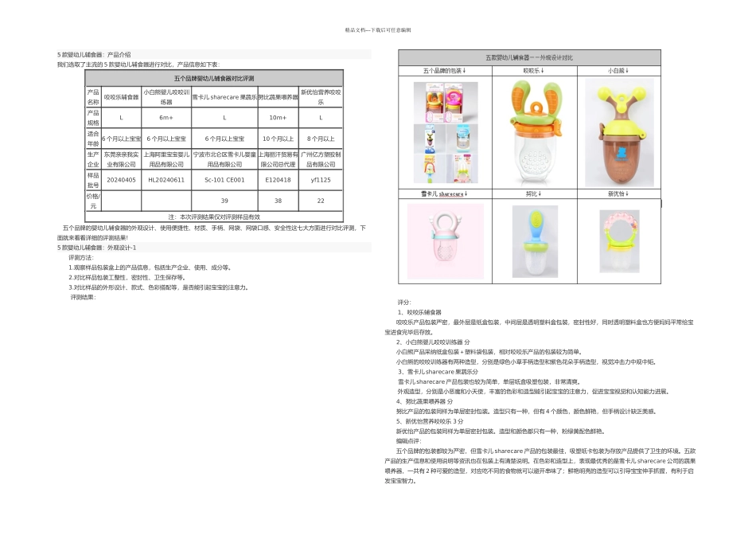Click the column header 新优怡↓
This screenshot has height=535, width=756.
tap(618, 194)
